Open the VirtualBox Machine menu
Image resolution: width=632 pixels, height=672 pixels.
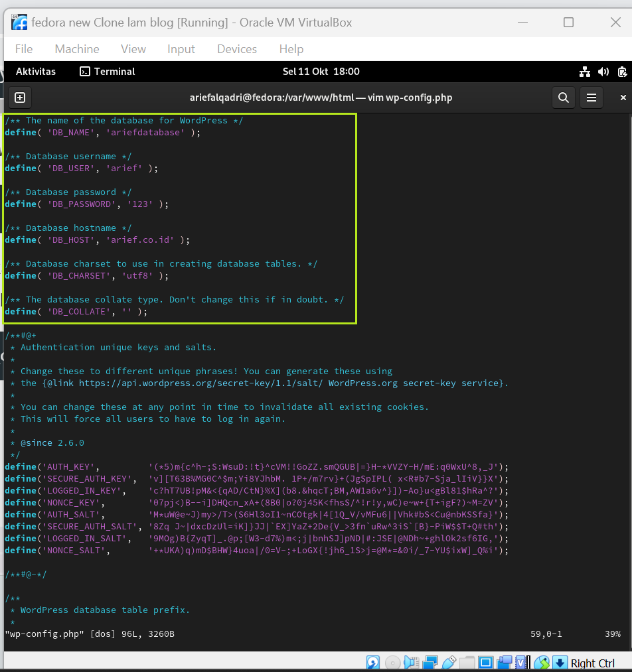pos(77,49)
